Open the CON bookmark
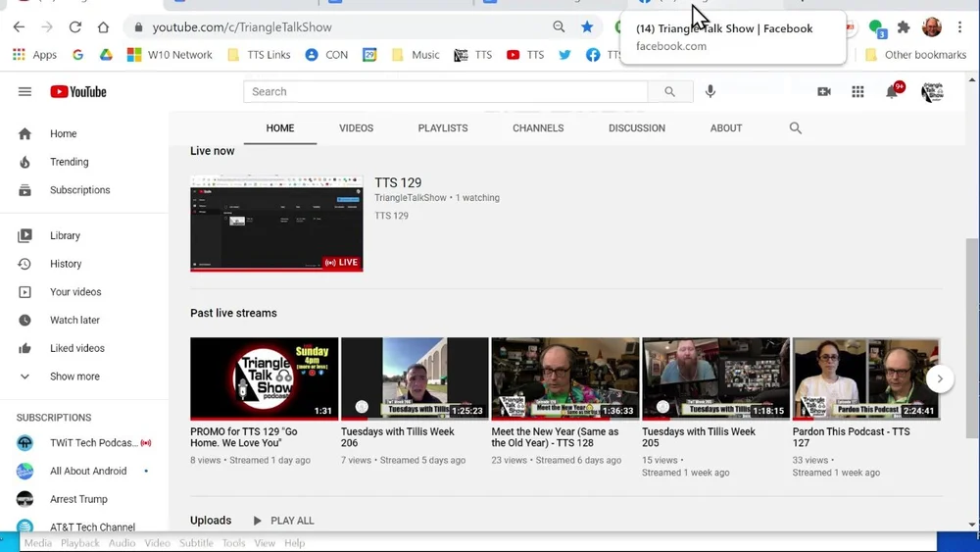Image resolution: width=980 pixels, height=552 pixels. point(326,55)
